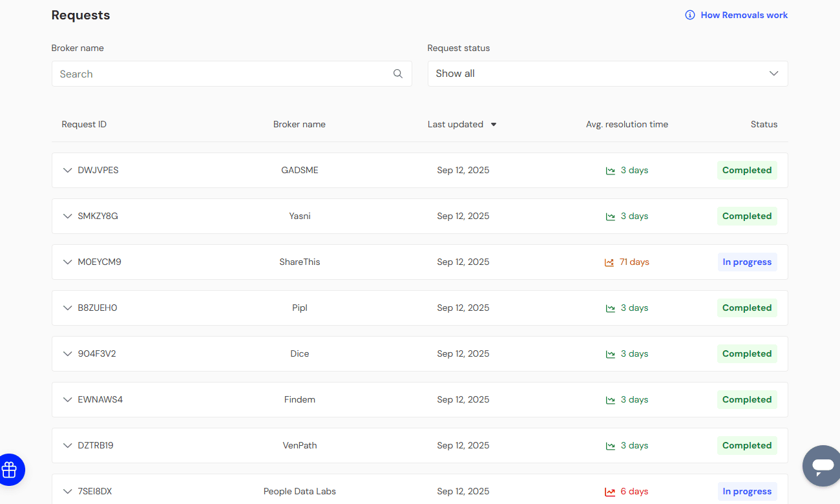Expand request 7SEI8DX row

[x=67, y=492]
